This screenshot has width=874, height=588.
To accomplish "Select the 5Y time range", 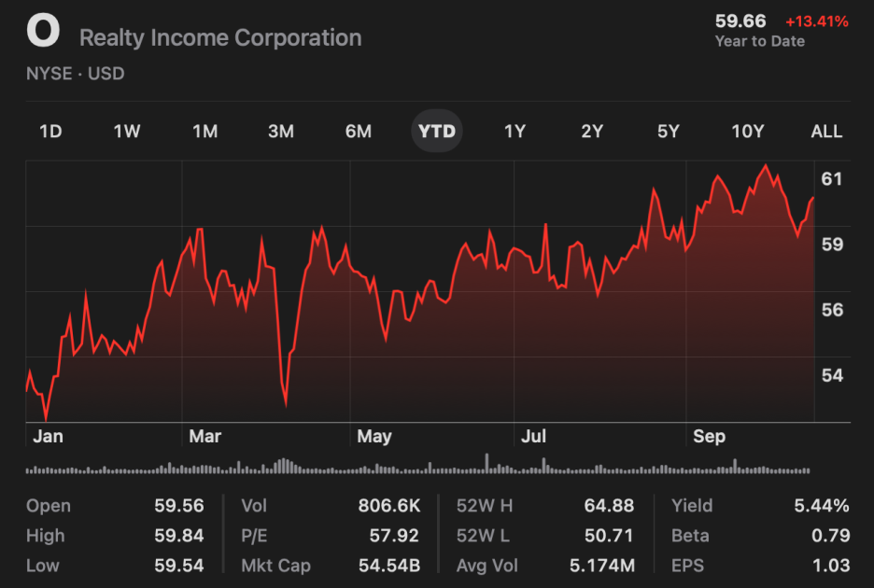I will pyautogui.click(x=669, y=131).
